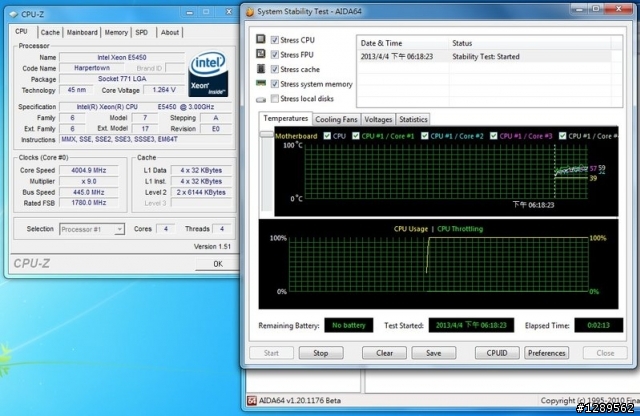Toggle the CPU #1 / Core #1 graph checkbox
This screenshot has width=640, height=416.
[x=356, y=136]
